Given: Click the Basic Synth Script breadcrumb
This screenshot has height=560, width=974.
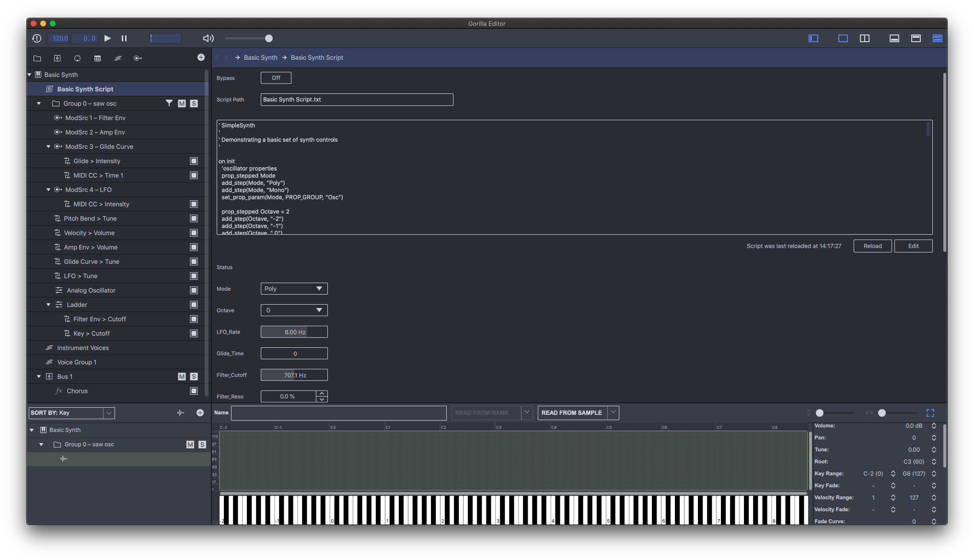Looking at the screenshot, I should [317, 57].
